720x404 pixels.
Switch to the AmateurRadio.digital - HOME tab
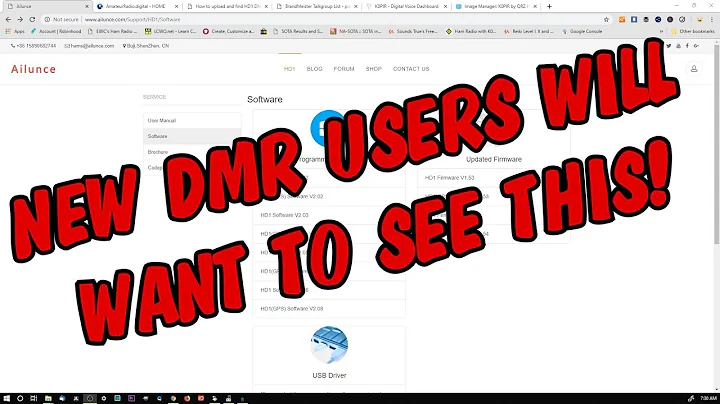pos(136,6)
